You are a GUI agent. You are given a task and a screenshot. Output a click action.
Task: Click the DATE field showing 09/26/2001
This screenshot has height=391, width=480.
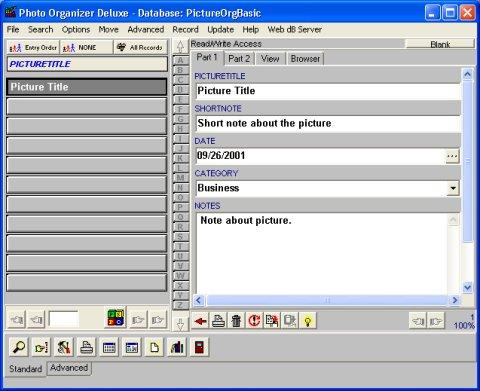[321, 156]
